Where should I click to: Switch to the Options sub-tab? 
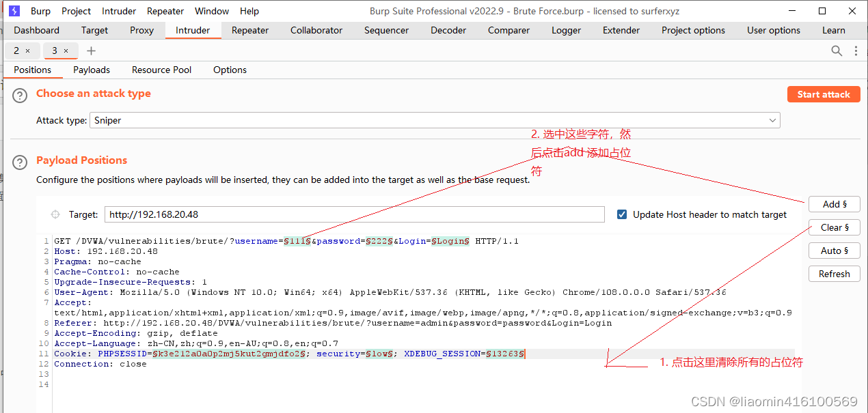coord(230,70)
